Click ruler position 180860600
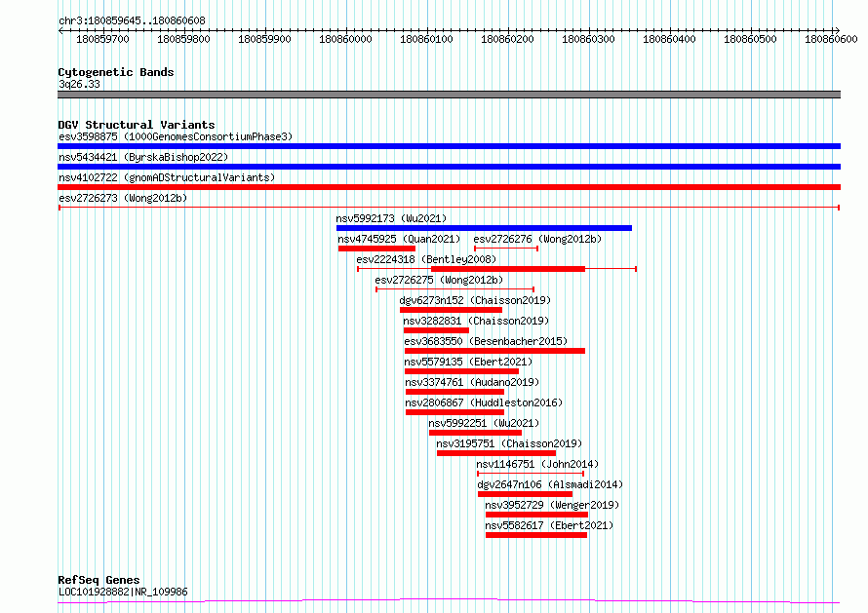The image size is (868, 613). coord(831,39)
